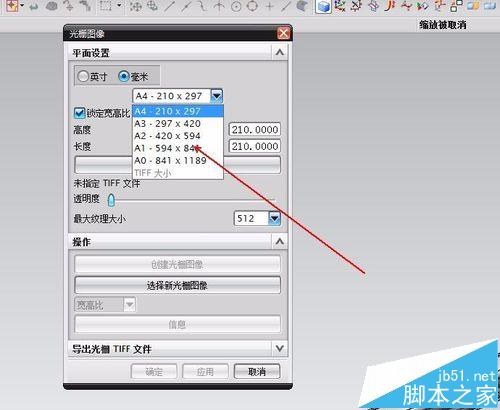Select the Quadrant Point snap icon
This screenshot has width=500, height=410.
click(x=253, y=6)
